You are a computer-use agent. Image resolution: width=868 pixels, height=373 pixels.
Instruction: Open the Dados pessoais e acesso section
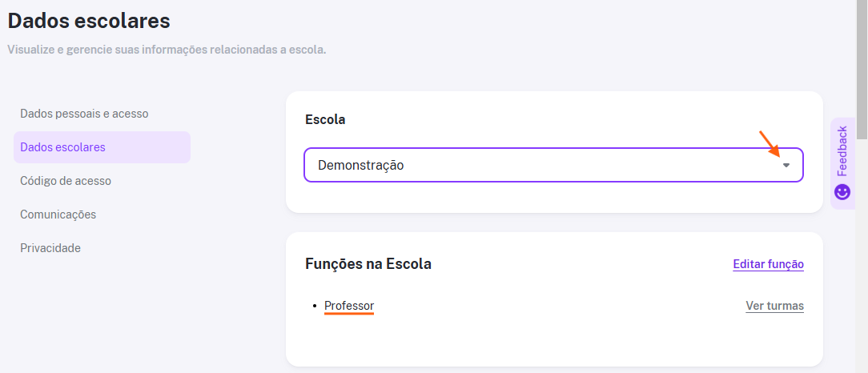pyautogui.click(x=84, y=114)
